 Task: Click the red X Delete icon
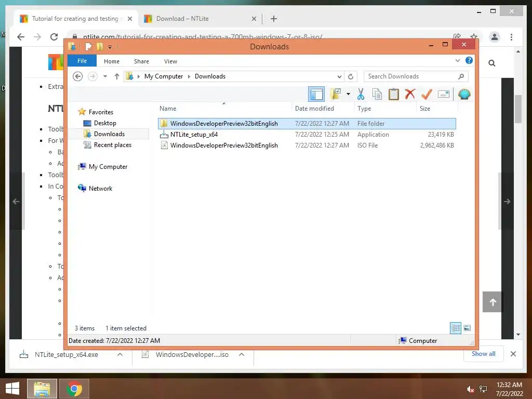(x=410, y=94)
